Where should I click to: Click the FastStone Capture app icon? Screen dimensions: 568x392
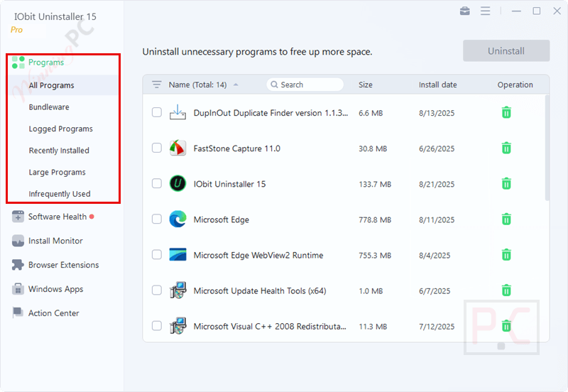pyautogui.click(x=178, y=148)
